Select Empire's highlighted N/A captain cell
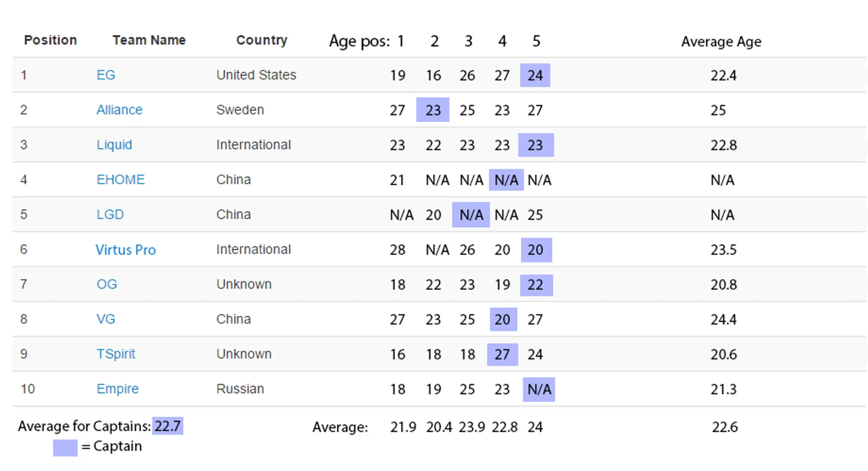Image resolution: width=868 pixels, height=471 pixels. [539, 390]
